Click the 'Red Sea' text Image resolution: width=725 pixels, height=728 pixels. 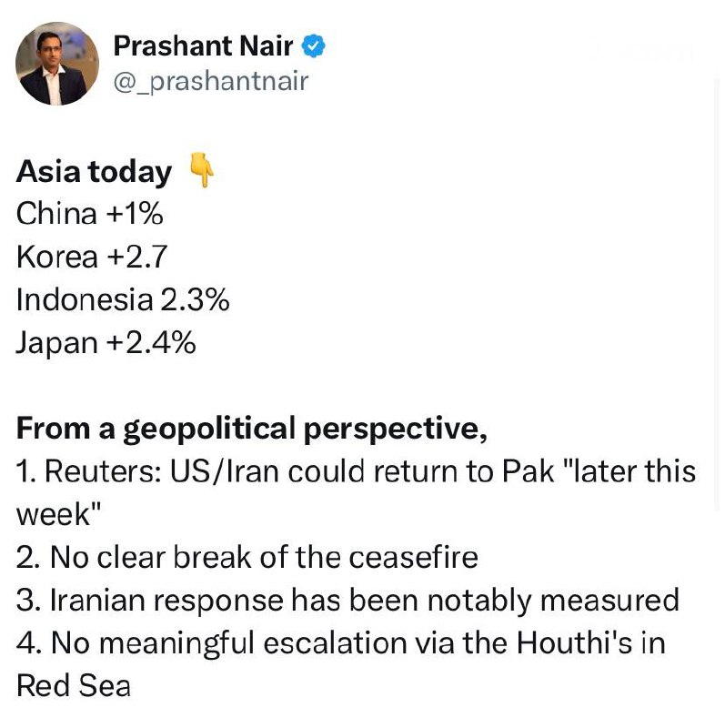pyautogui.click(x=74, y=685)
